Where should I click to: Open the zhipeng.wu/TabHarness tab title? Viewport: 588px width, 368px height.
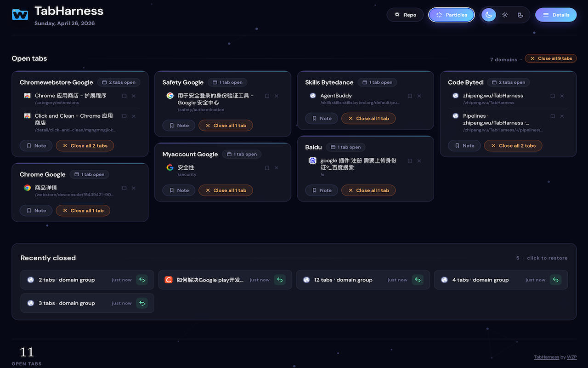tap(493, 96)
